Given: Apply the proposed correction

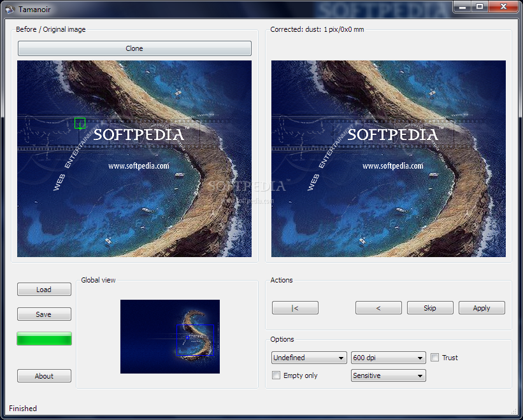Looking at the screenshot, I should click(x=482, y=308).
